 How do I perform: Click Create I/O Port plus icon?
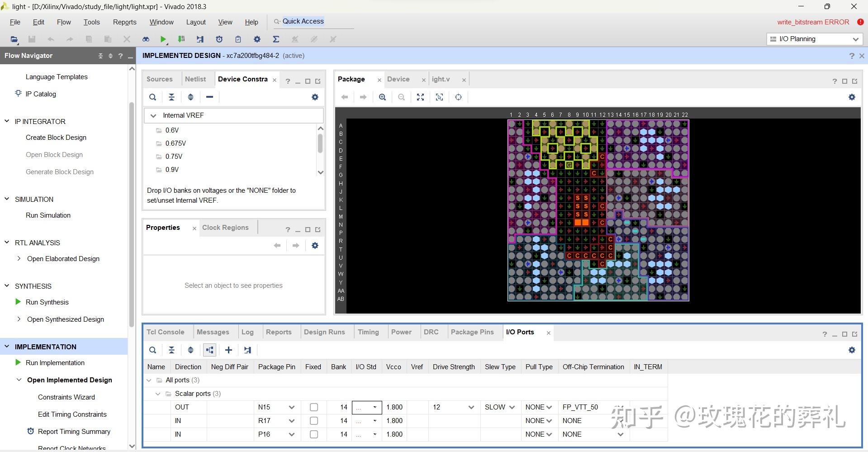(x=228, y=350)
